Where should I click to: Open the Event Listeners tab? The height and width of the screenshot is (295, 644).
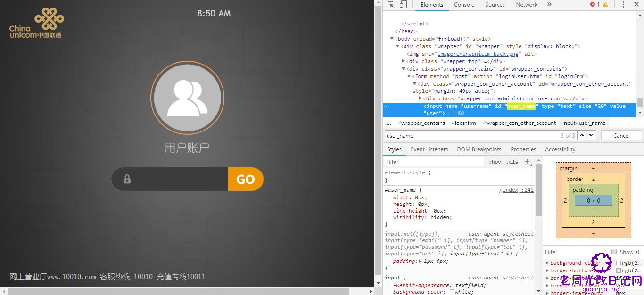click(429, 149)
